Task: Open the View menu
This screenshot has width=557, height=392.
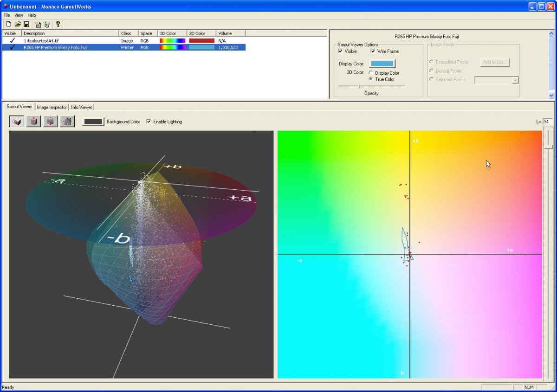Action: coord(19,15)
